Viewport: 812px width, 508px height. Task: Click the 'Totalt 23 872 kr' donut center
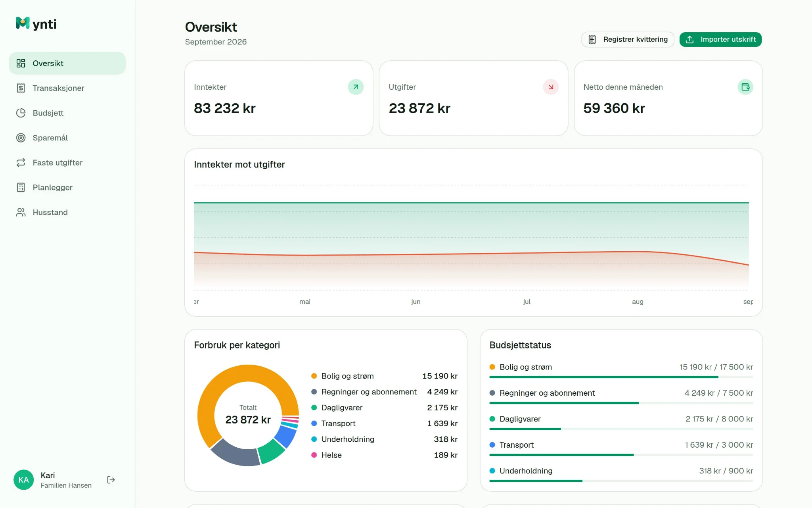point(248,415)
